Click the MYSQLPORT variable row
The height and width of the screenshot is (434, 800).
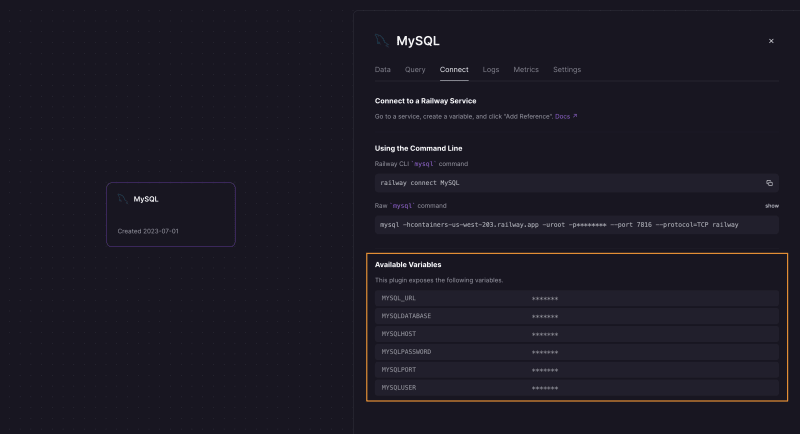[x=577, y=370]
